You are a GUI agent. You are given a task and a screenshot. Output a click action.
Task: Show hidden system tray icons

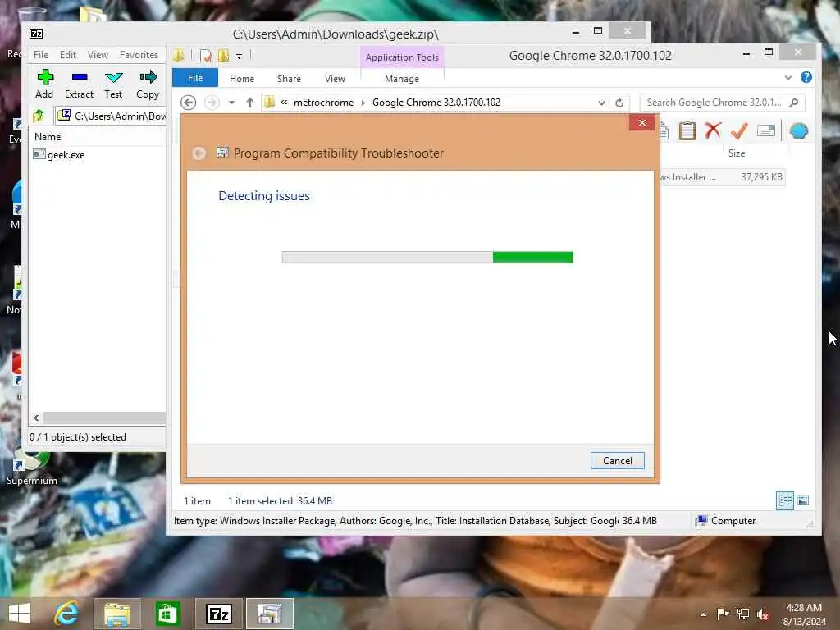pos(703,614)
